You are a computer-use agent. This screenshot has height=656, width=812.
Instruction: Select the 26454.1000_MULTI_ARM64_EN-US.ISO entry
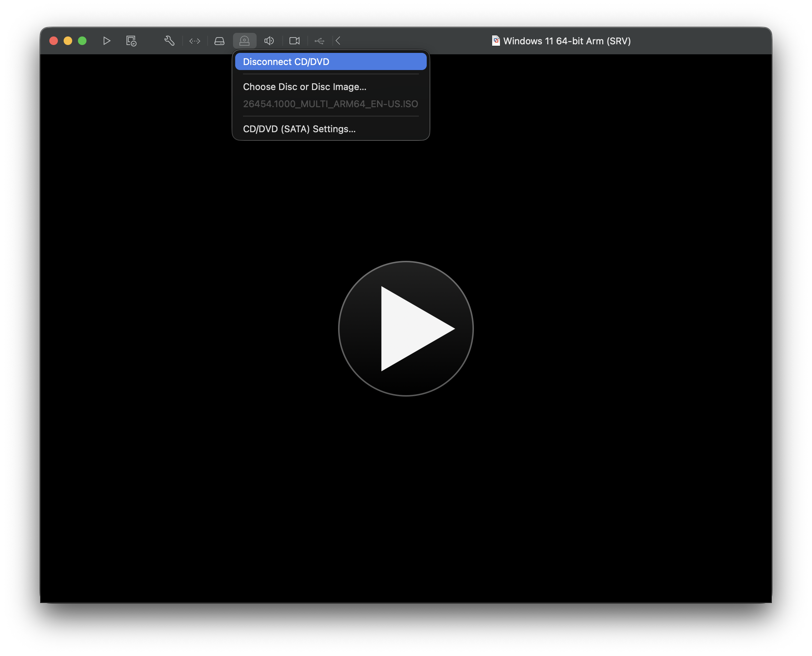tap(330, 104)
